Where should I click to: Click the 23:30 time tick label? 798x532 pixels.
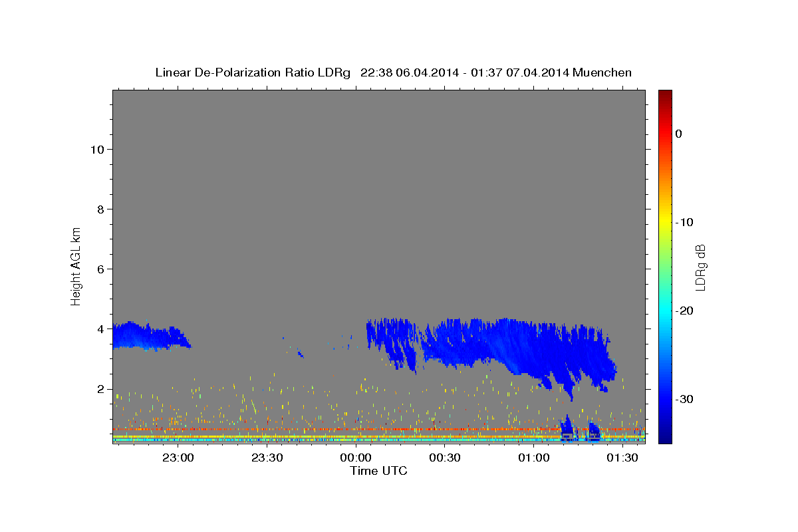pyautogui.click(x=267, y=458)
